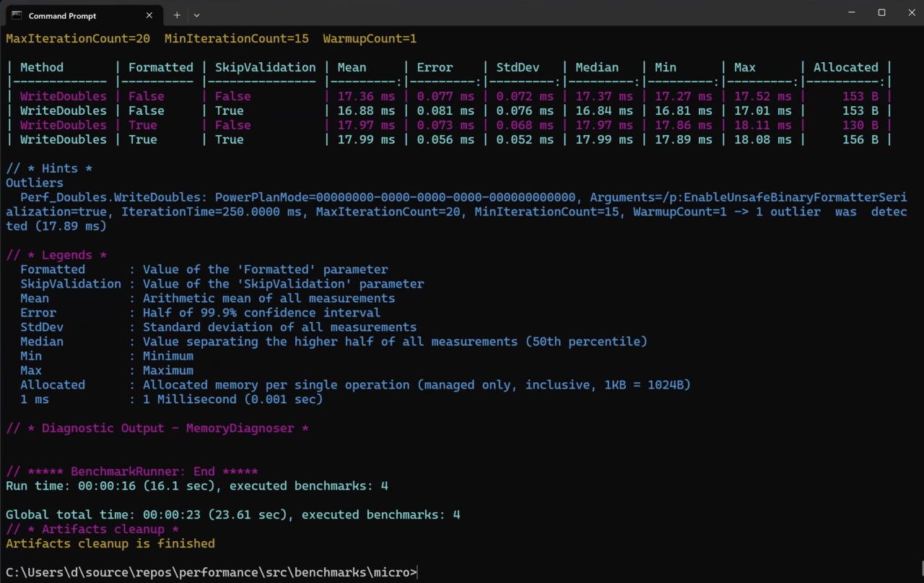Click the vertical scrollbar thumb

pos(921,569)
